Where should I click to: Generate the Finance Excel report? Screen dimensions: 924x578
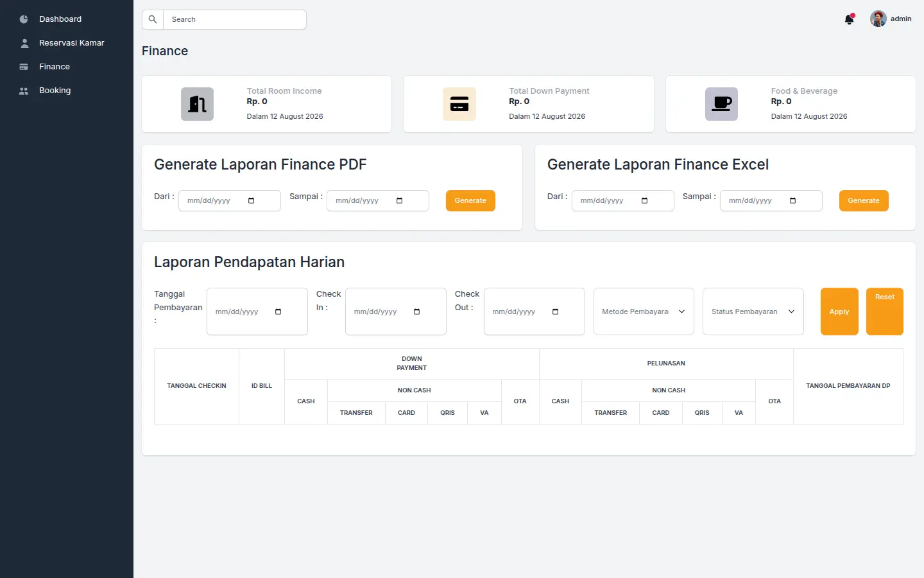tap(864, 200)
